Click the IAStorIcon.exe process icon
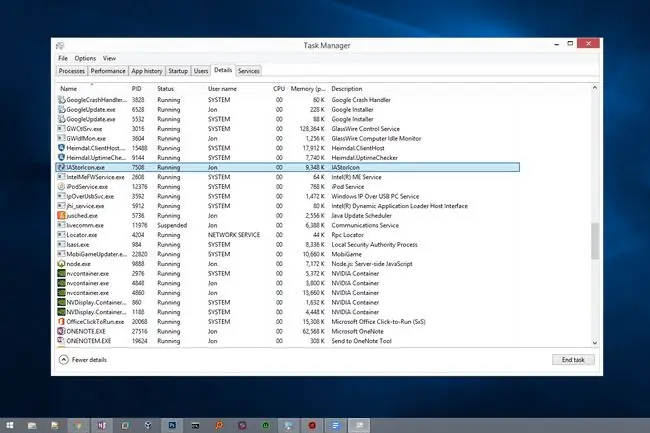 [61, 167]
